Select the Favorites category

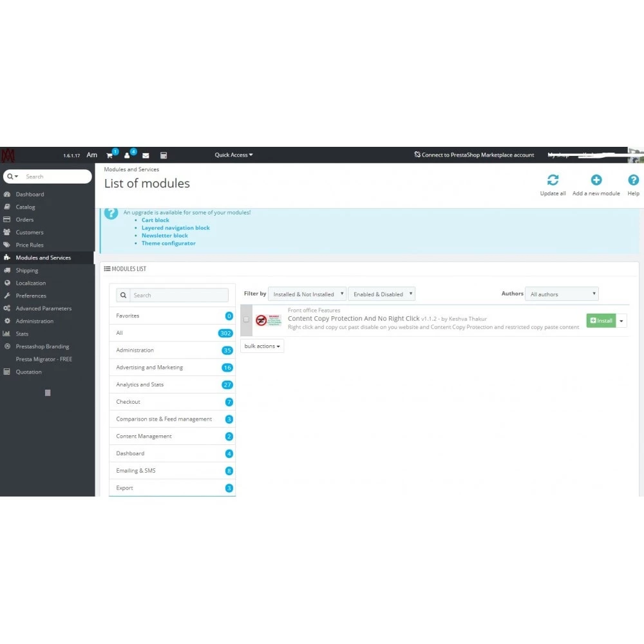pyautogui.click(x=172, y=316)
